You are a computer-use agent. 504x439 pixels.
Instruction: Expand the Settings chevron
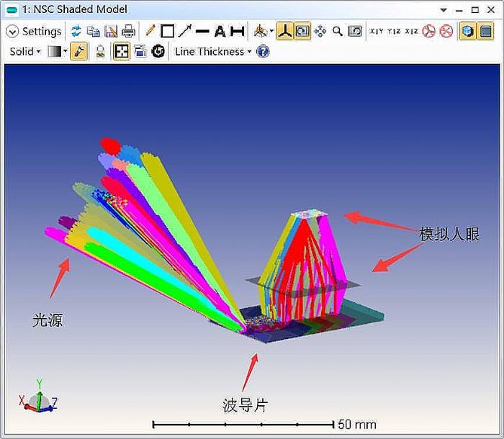(x=12, y=31)
